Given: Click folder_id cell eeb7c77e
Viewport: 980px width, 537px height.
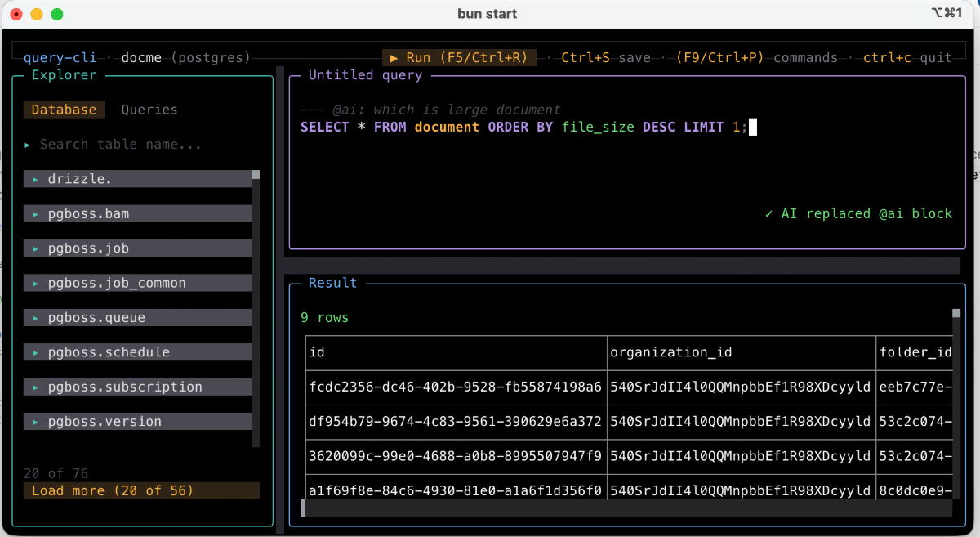Looking at the screenshot, I should pyautogui.click(x=915, y=387).
